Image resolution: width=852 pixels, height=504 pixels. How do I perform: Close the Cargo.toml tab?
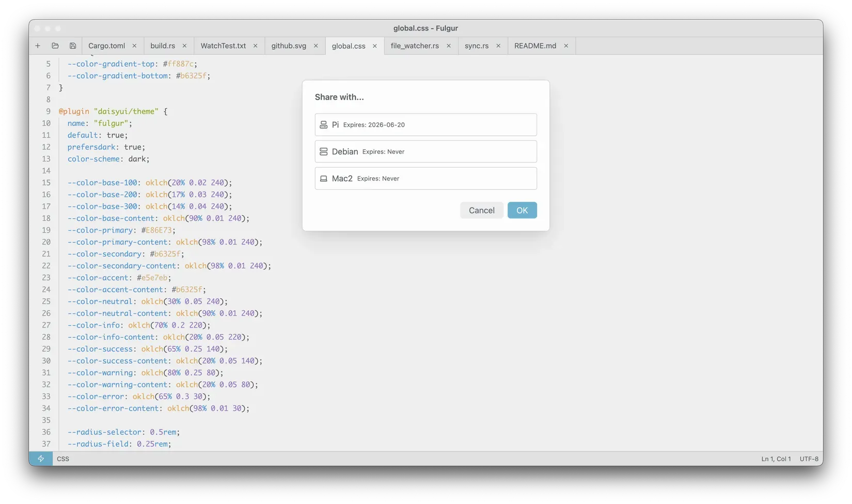coord(134,45)
